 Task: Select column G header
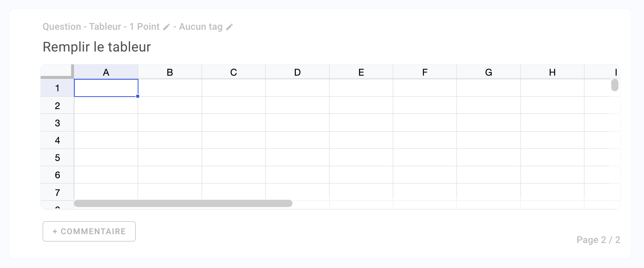click(489, 72)
